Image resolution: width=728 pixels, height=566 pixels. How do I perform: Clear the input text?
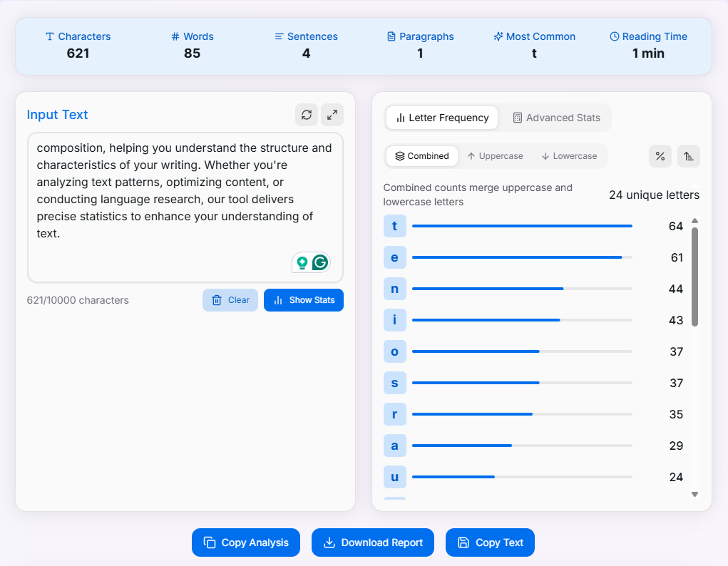point(230,300)
